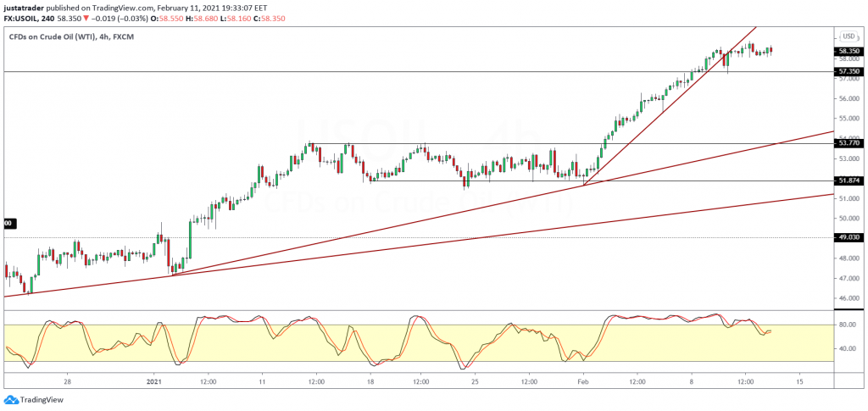This screenshot has height=411, width=868.
Task: Click the high value H:68.680 in header
Action: pyautogui.click(x=202, y=19)
